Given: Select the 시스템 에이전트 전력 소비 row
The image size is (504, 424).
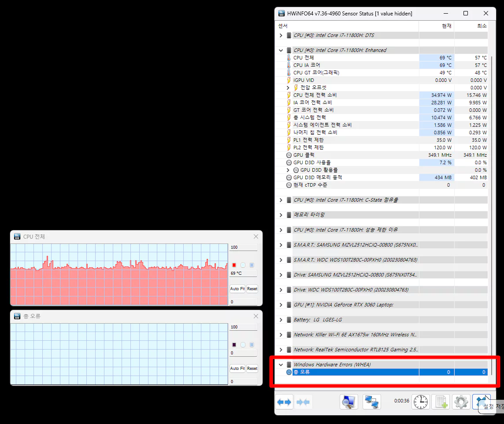Looking at the screenshot, I should (382, 125).
